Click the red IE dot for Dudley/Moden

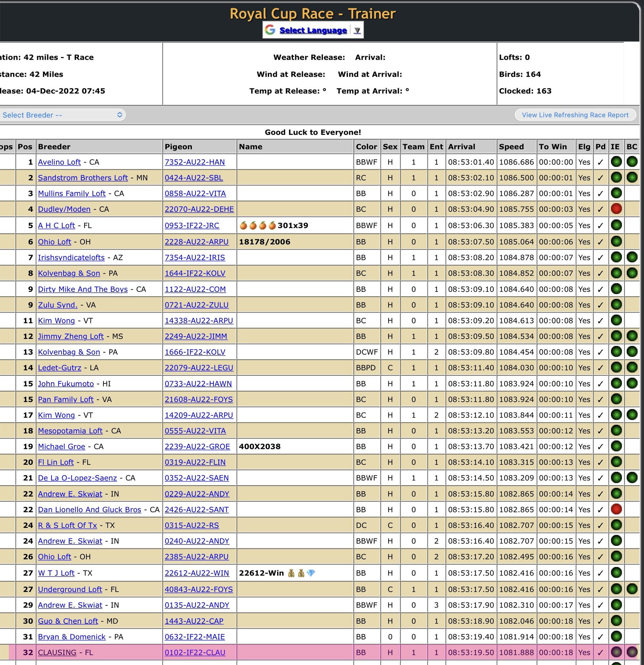pos(616,209)
